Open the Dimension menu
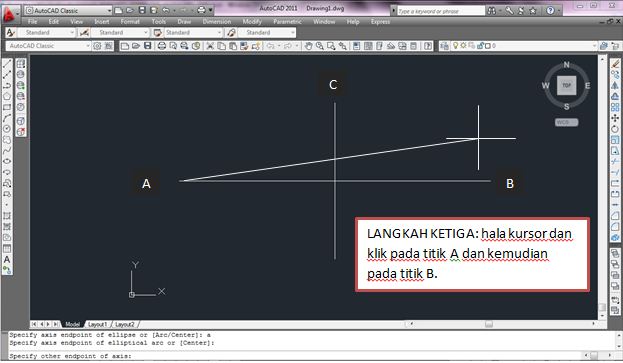This screenshot has width=623, height=363. (x=217, y=21)
